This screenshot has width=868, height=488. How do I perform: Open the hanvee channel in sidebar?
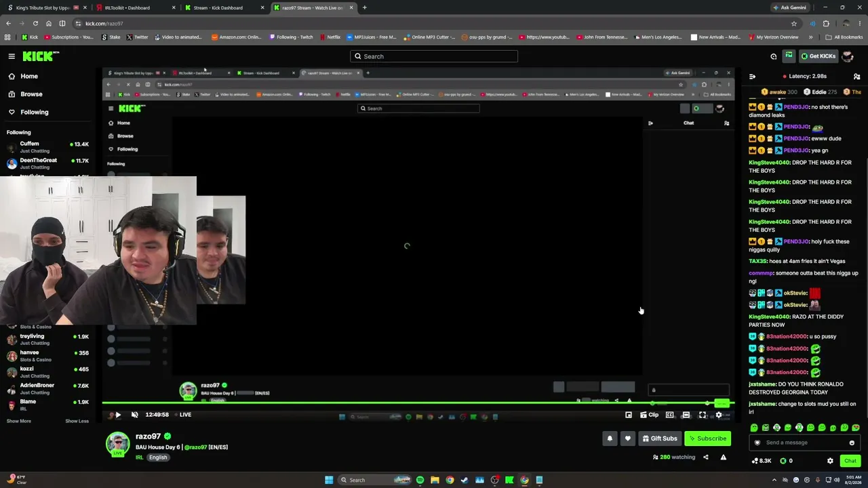(47, 355)
